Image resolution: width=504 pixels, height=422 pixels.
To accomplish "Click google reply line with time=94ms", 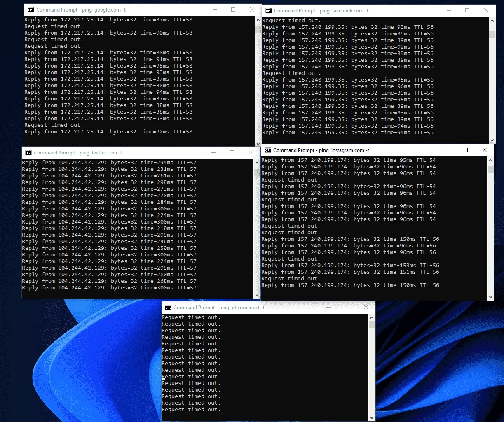I will tap(108, 92).
